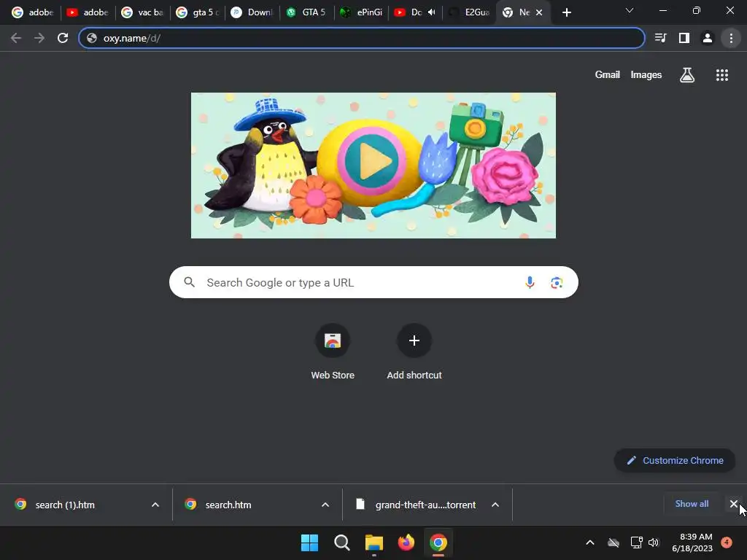Mute the audio-playing YouTube tab
The height and width of the screenshot is (560, 747).
[x=431, y=12]
